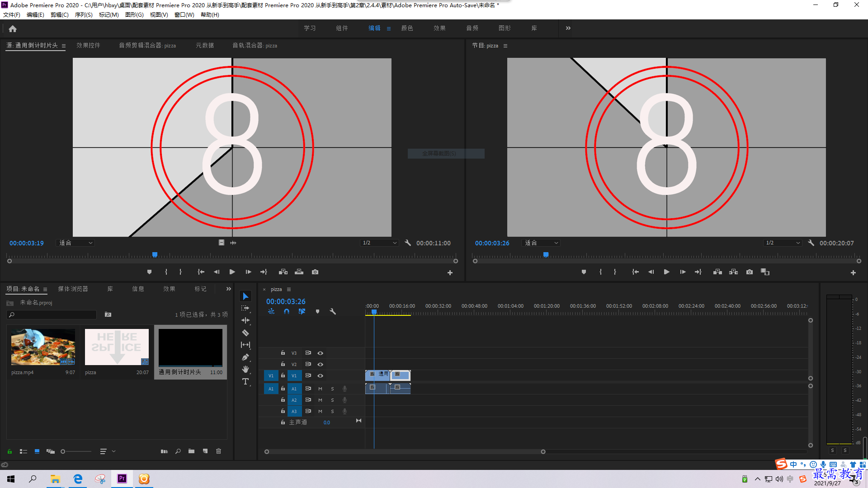This screenshot has width=868, height=488.
Task: Toggle V2 track output eye
Action: (x=321, y=364)
